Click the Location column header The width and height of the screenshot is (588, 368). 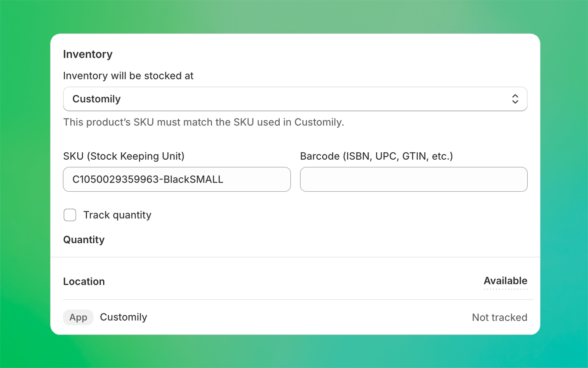84,282
